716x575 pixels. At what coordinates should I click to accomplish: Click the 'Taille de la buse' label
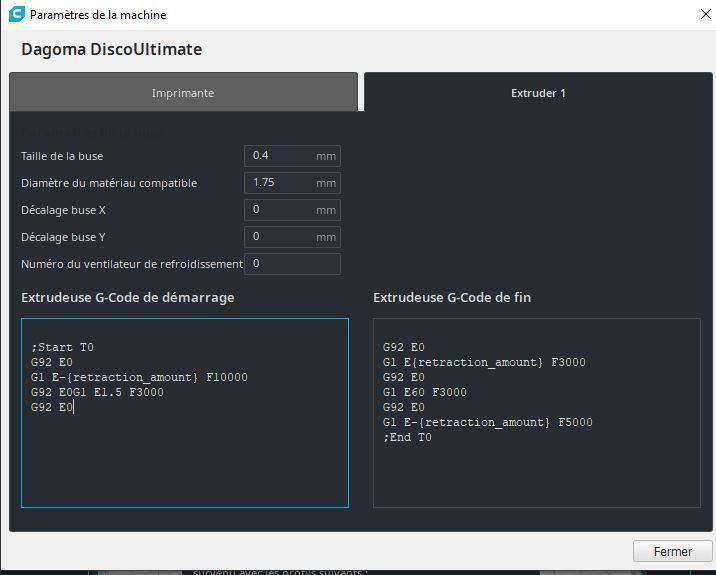pos(62,156)
